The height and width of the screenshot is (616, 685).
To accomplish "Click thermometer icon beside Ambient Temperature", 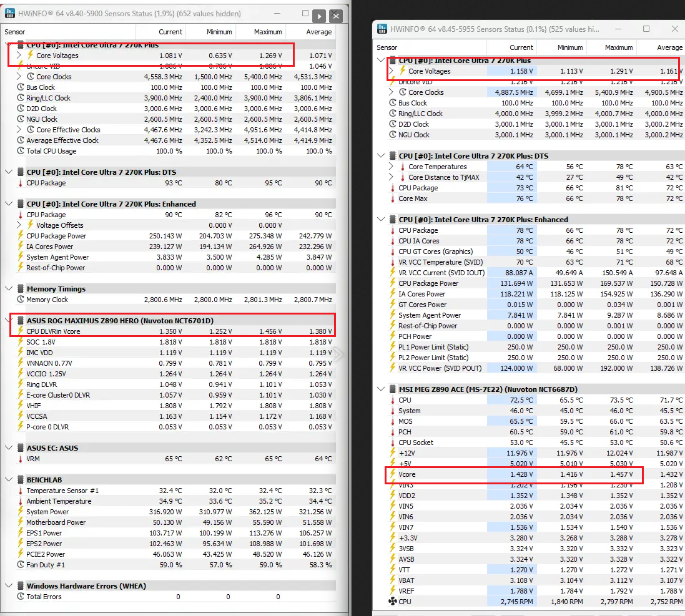I will 21,501.
